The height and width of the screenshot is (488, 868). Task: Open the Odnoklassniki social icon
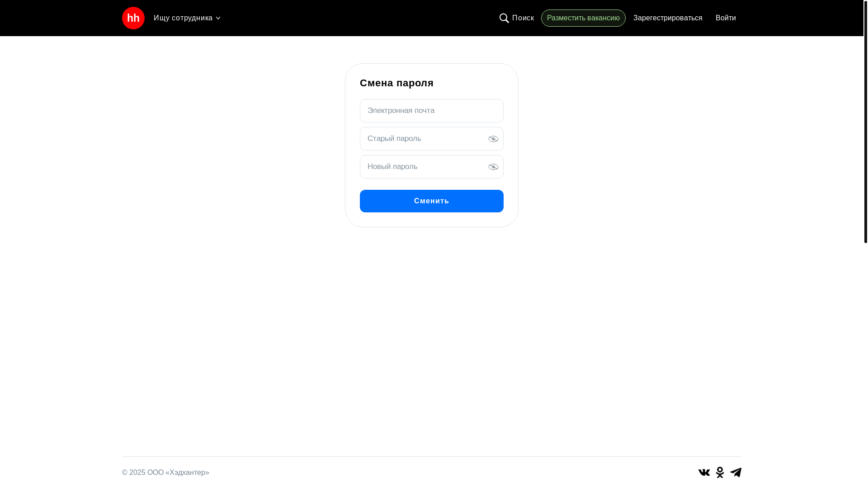click(x=720, y=472)
